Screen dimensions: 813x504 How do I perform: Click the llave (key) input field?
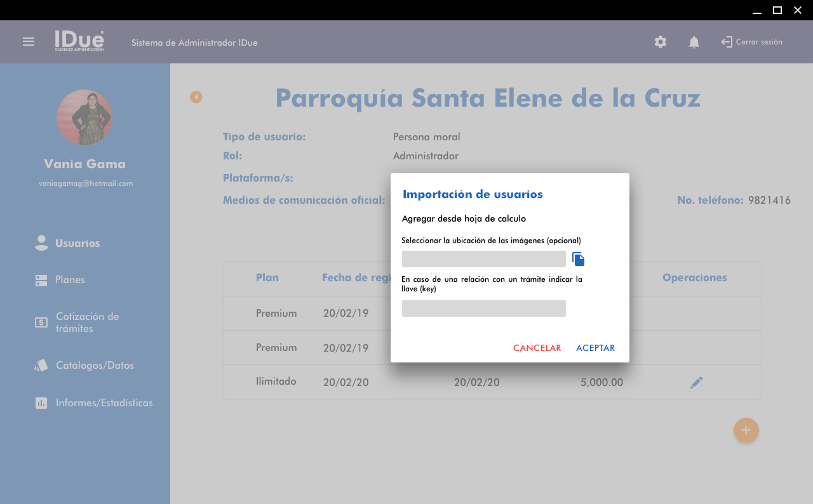coord(483,308)
